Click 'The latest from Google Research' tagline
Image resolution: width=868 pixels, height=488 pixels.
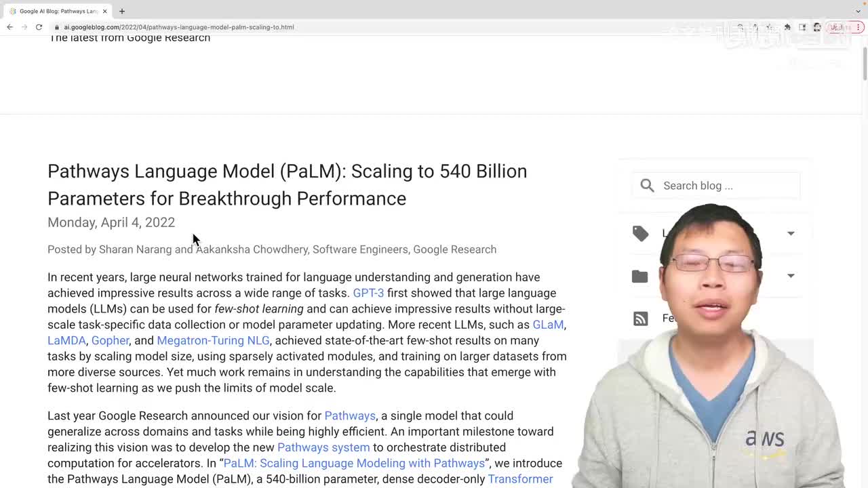coord(130,38)
